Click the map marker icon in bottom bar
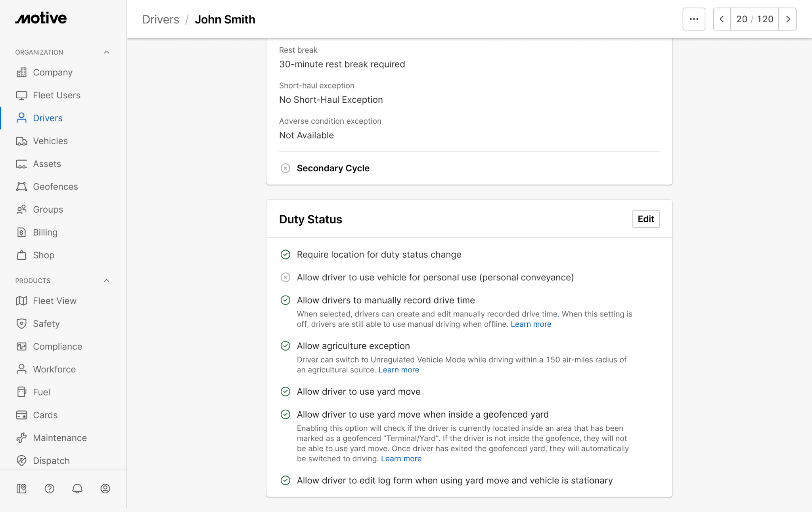The width and height of the screenshot is (812, 512). (x=21, y=489)
